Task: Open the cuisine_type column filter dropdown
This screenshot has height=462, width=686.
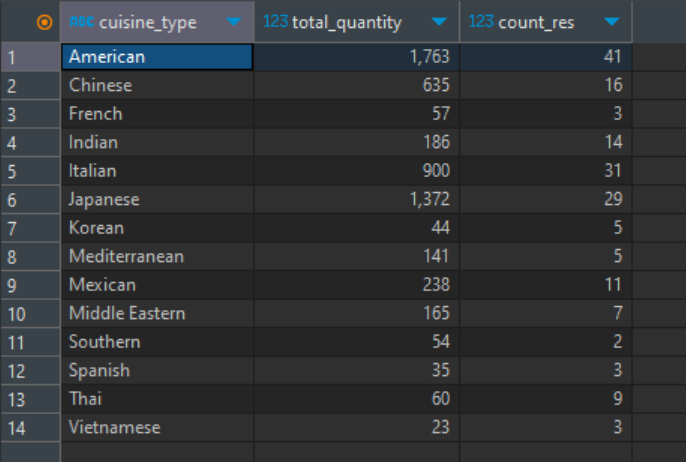Action: click(x=234, y=22)
